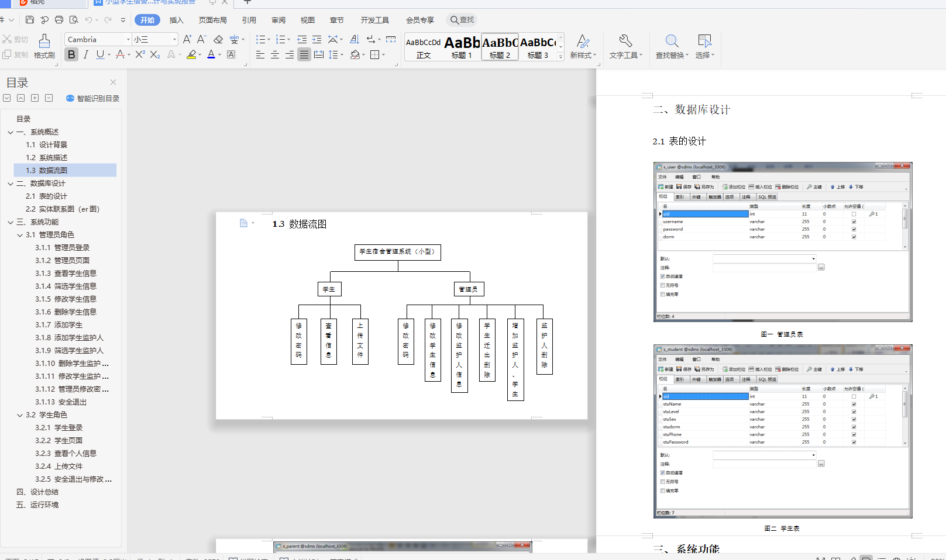This screenshot has height=560, width=946.
Task: Click the Clear Formatting eraser icon
Action: 218,39
